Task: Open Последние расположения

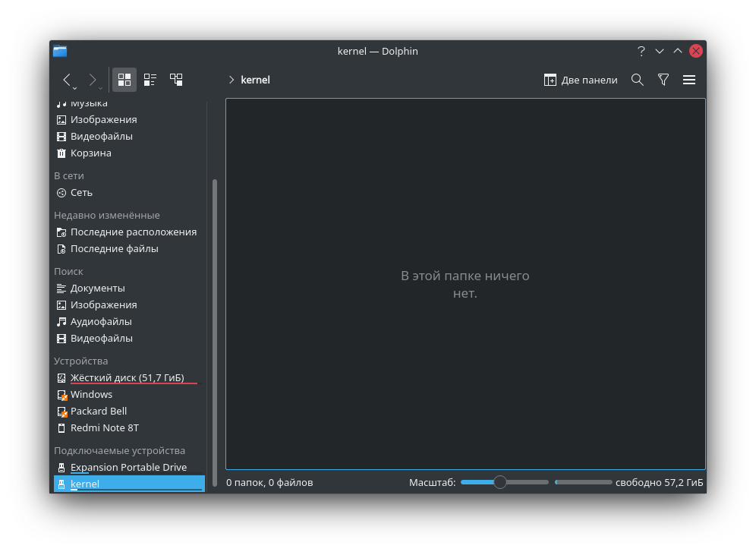Action: [129, 232]
